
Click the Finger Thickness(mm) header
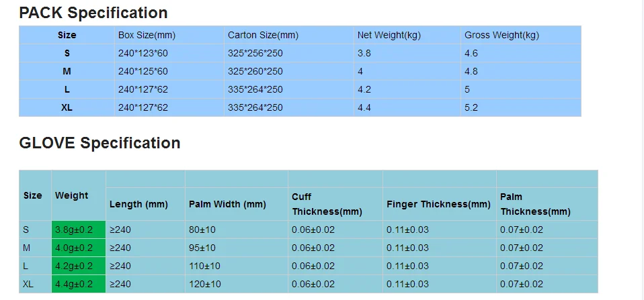click(440, 204)
